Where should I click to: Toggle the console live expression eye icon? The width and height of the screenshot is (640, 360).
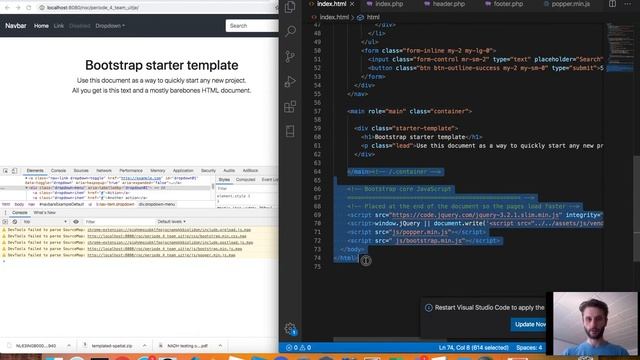pos(76,222)
